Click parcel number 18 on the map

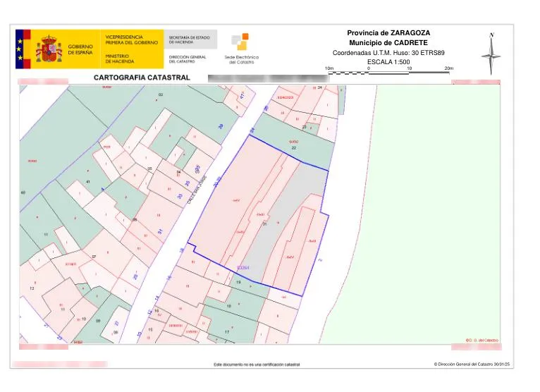228,306
